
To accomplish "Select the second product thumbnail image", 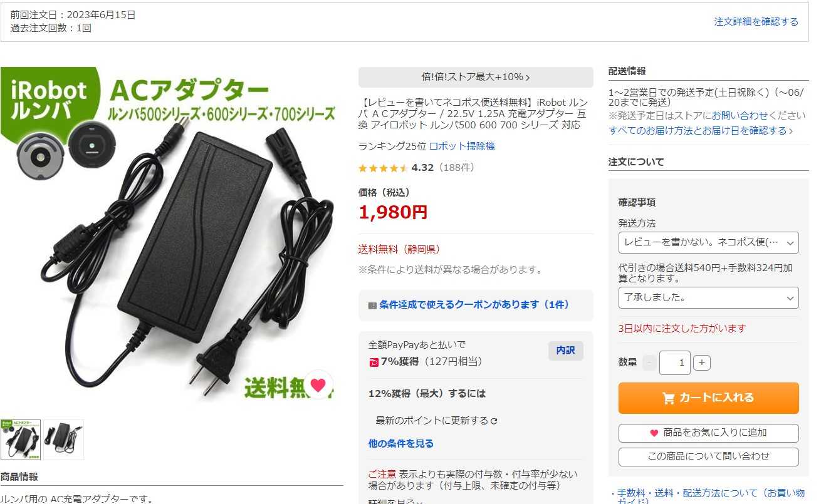I will pyautogui.click(x=63, y=440).
